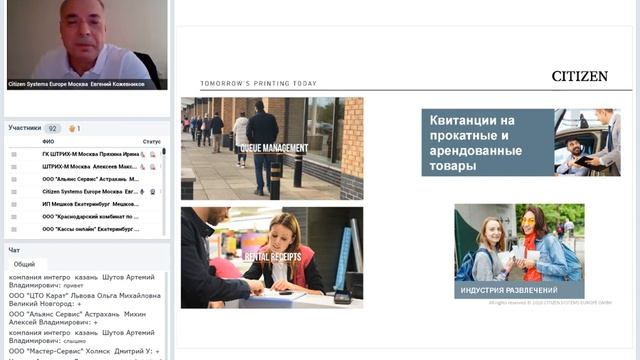The height and width of the screenshot is (360, 640).
Task: Click the chat panel scrollbar
Action: pos(166,316)
